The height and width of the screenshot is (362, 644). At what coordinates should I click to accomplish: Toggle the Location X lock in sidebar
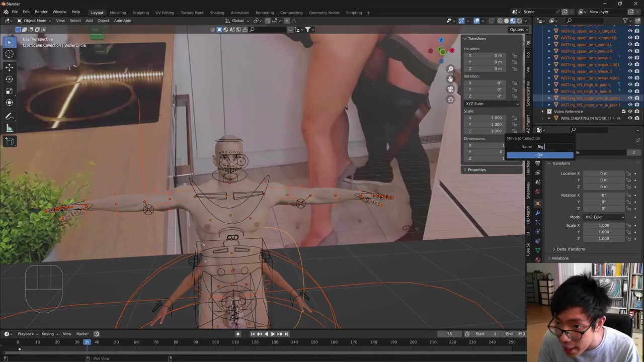pos(514,55)
